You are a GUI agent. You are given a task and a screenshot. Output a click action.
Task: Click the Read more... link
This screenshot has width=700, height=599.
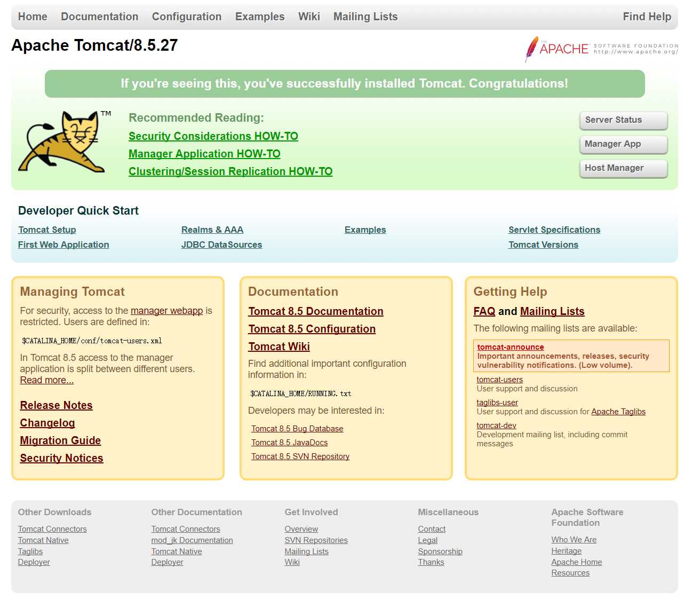point(47,380)
